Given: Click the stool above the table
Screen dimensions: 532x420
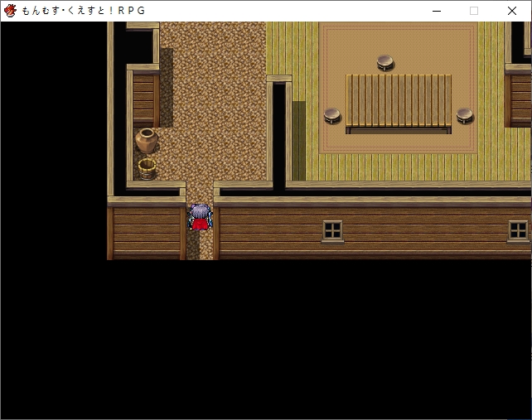Looking at the screenshot, I should point(385,63).
